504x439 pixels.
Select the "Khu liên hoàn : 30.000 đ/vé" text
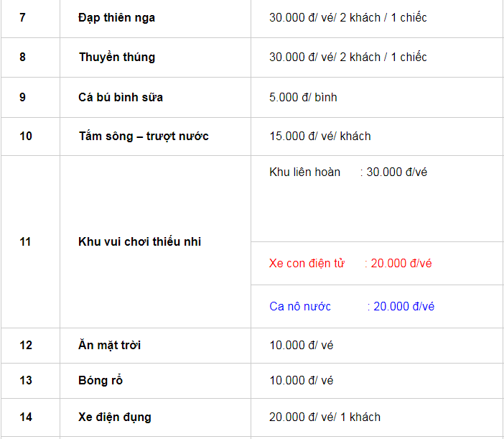coord(348,172)
